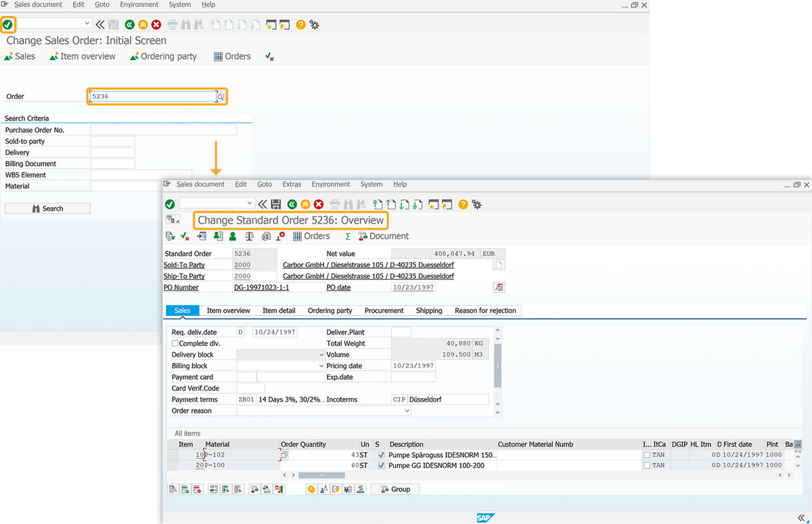Click Save icon in Overview window toolbar

coord(275,204)
